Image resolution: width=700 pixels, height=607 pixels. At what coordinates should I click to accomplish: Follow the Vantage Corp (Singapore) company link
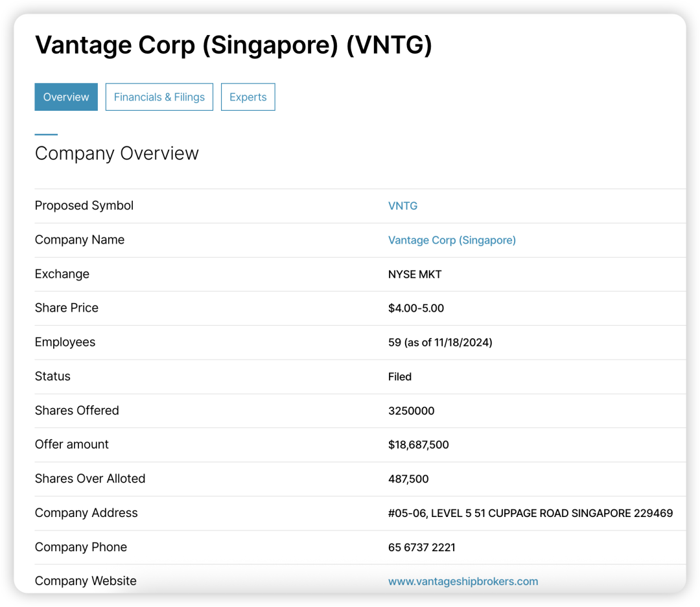coord(452,240)
